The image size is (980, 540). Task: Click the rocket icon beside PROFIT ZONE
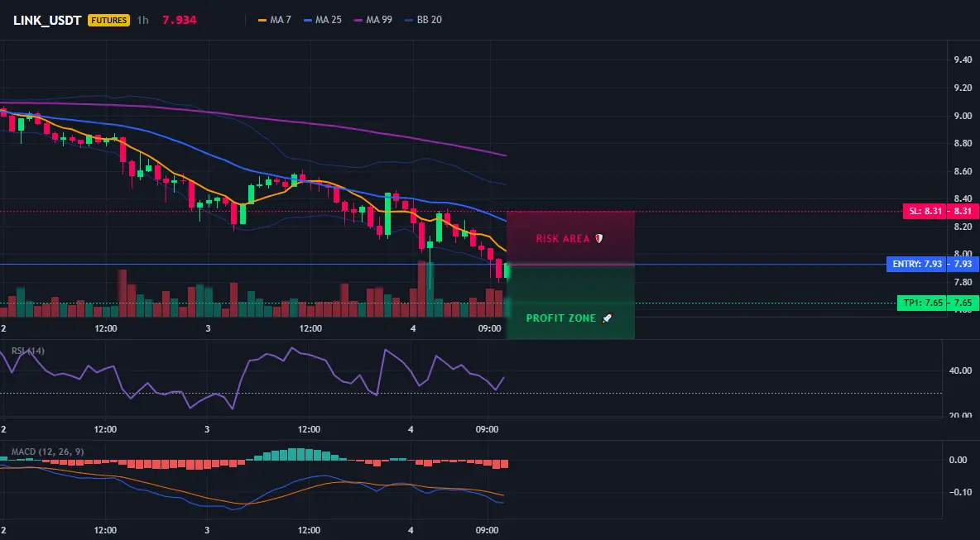tap(607, 318)
